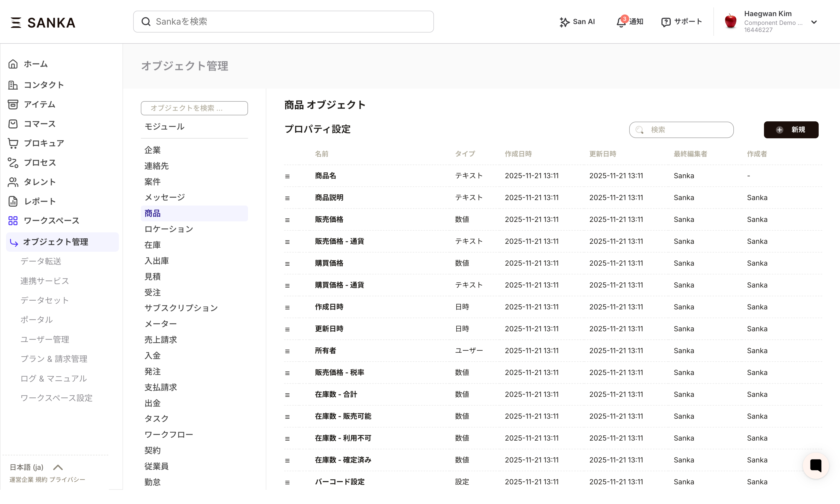Image resolution: width=840 pixels, height=504 pixels.
Task: Open サポート from the top bar
Action: click(x=681, y=21)
